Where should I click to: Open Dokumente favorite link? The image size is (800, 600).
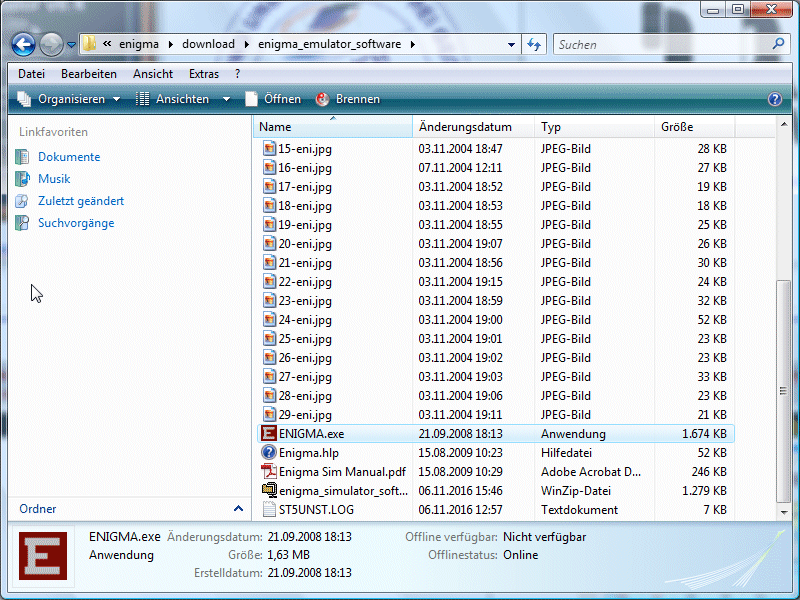pos(69,157)
